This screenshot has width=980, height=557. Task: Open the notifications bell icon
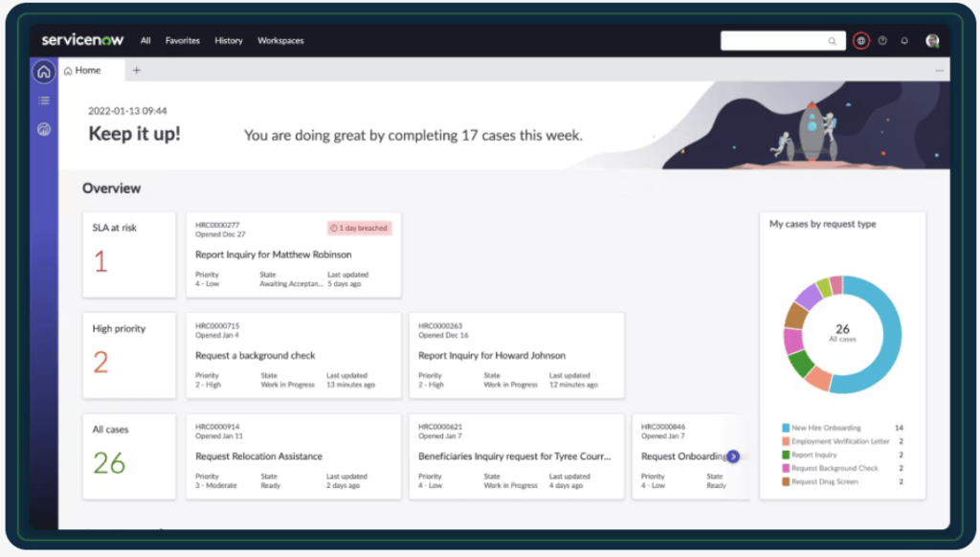pos(904,40)
